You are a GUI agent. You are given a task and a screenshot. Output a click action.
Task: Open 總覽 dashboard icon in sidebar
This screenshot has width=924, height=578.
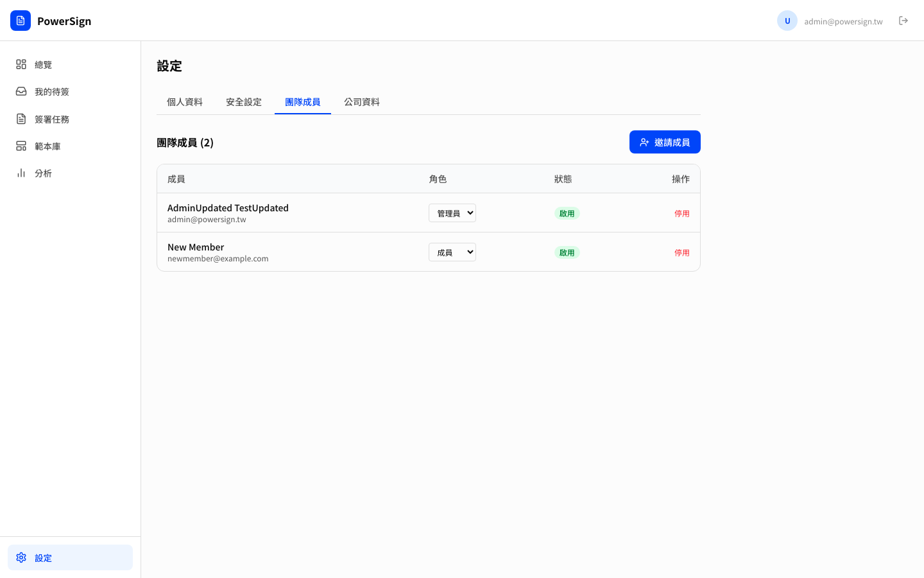click(21, 64)
